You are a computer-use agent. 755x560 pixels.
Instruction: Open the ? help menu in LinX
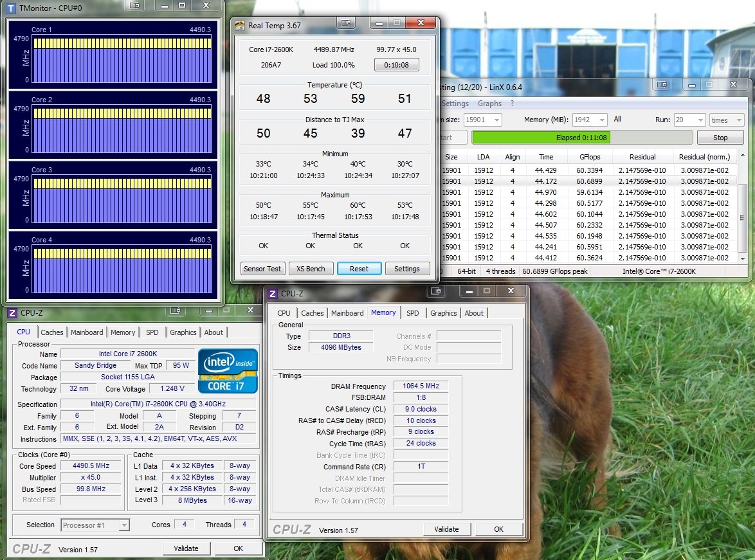513,104
